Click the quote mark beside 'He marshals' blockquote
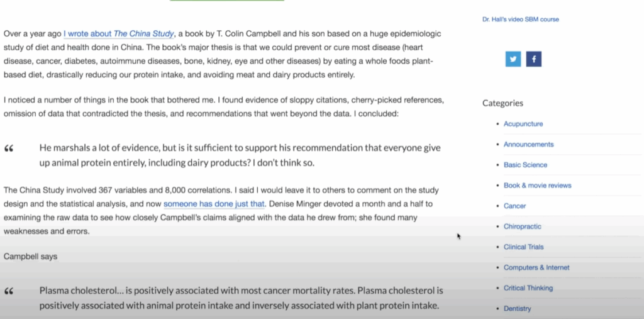644x319 pixels. click(x=9, y=148)
